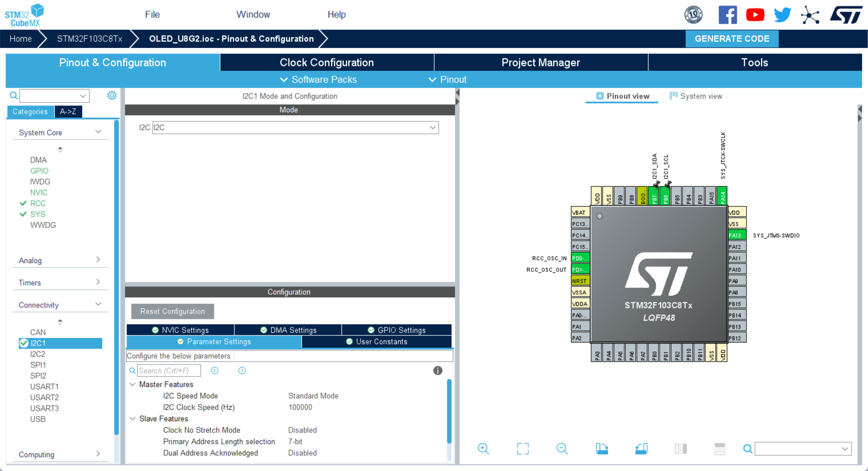Viewport: 868px width, 471px height.
Task: Click the PB6 I2C1_SCL pin
Action: 666,196
